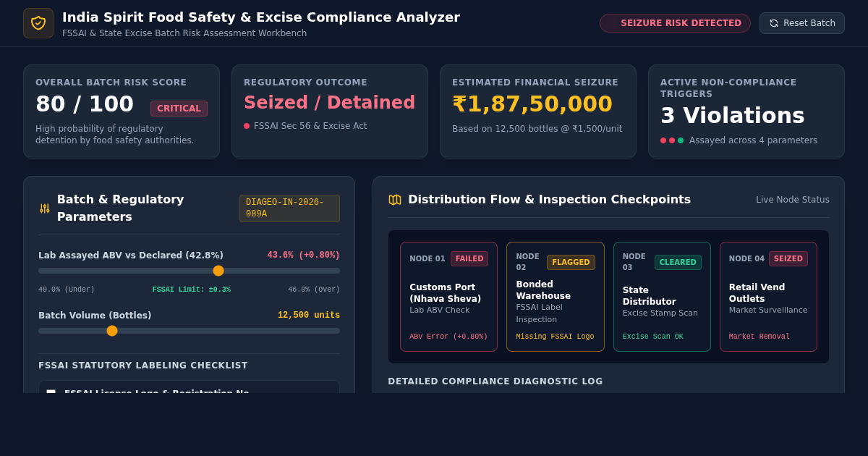This screenshot has height=456, width=868.
Task: Click the Market Removal note
Action: click(759, 337)
